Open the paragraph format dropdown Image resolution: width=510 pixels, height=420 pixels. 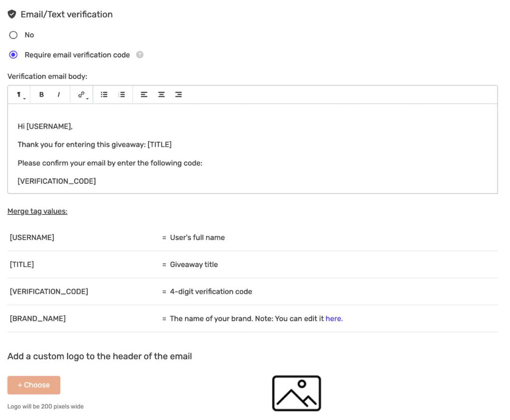[20, 95]
